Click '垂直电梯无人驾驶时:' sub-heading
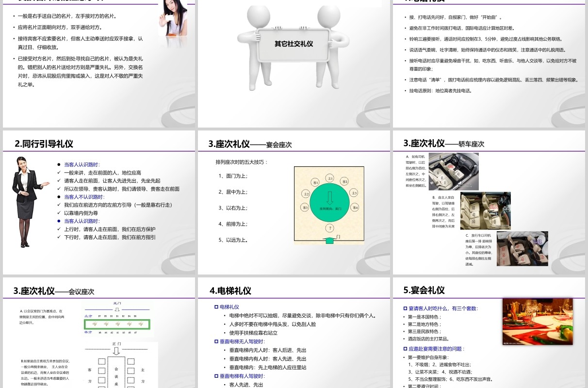The width and height of the screenshot is (588, 388). pyautogui.click(x=244, y=341)
